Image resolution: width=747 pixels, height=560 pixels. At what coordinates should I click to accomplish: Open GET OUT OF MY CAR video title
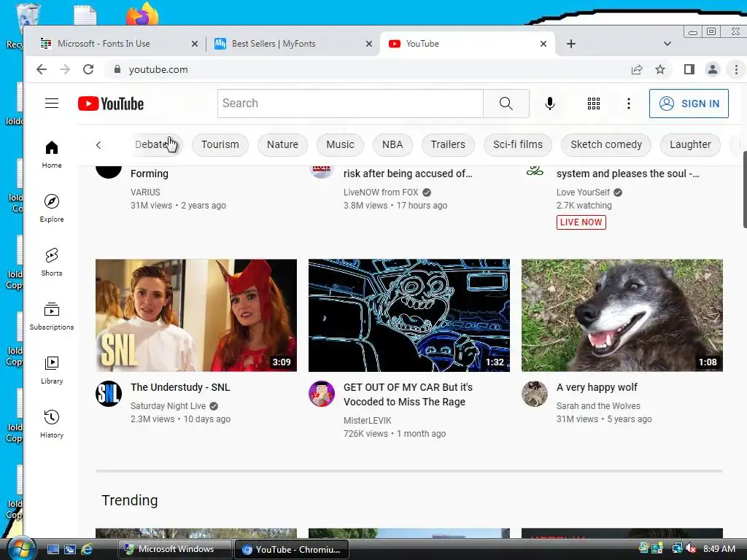(x=408, y=394)
